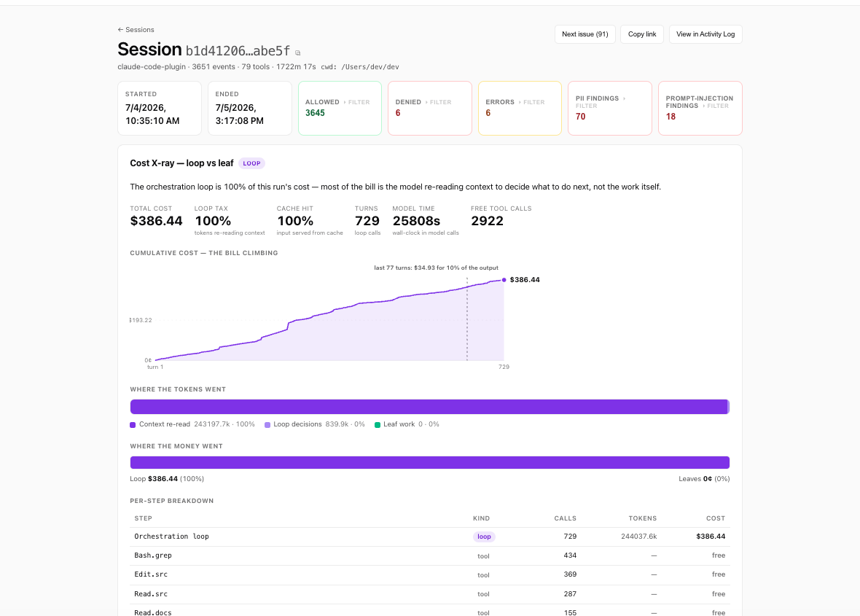Viewport: 860px width, 616px height.
Task: Click the session ID b1d41206…abe5f
Action: [238, 51]
